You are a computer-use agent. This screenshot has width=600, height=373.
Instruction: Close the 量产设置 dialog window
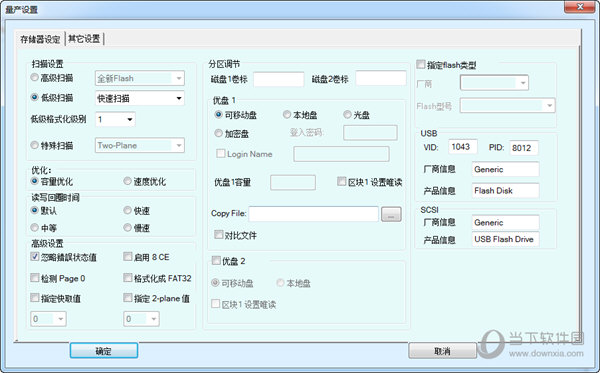click(580, 7)
